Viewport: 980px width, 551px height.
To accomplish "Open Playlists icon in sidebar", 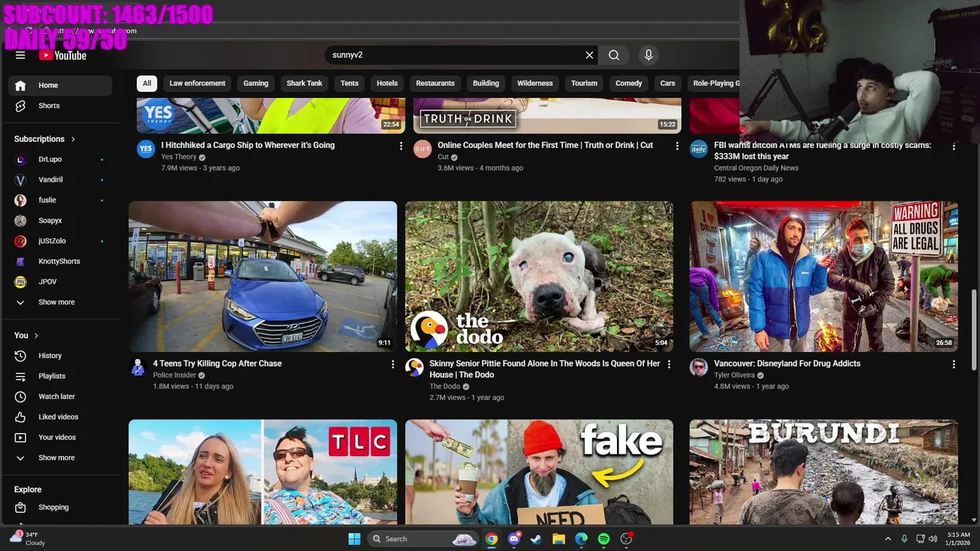I will click(x=21, y=377).
